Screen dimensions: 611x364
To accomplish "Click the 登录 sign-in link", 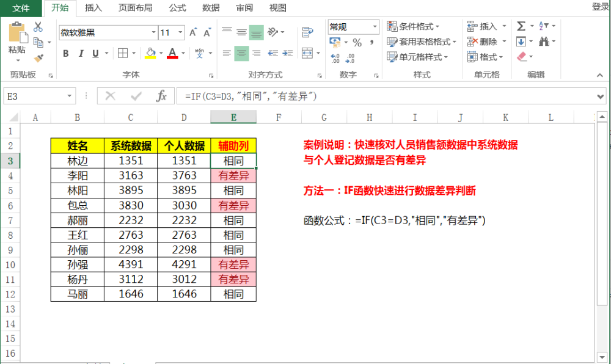I will pyautogui.click(x=601, y=7).
